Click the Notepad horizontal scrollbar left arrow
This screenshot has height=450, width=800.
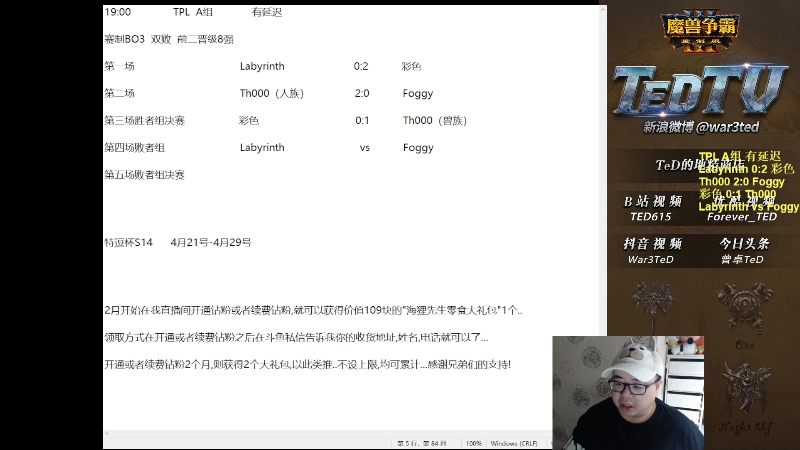pos(107,434)
